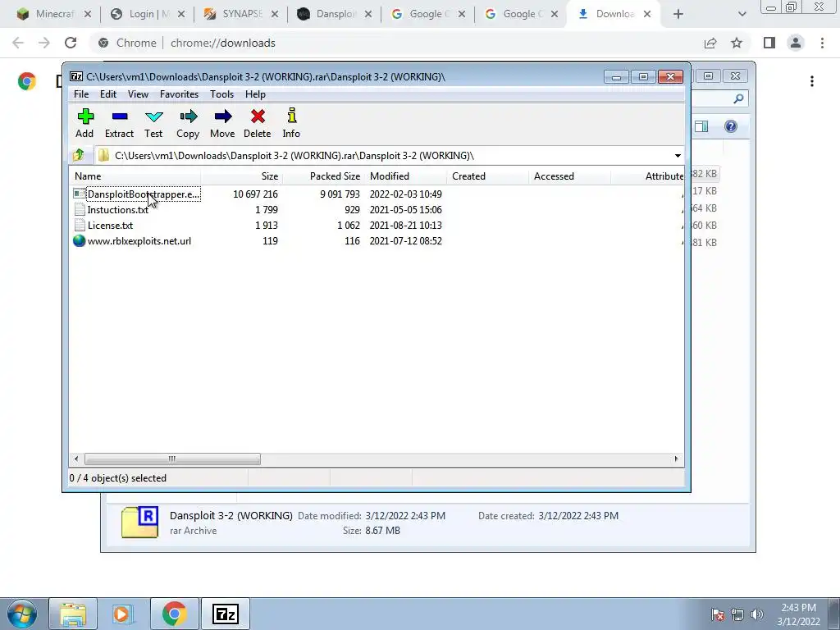Image resolution: width=840 pixels, height=630 pixels.
Task: Select the DansploitBootstrapper.exe file
Action: 137,194
